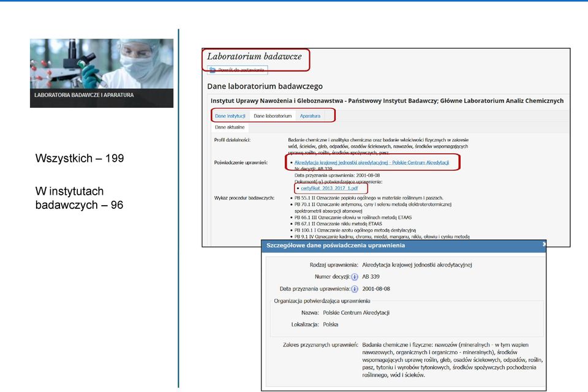Click the W instytutach badawczych – 96 text
The height and width of the screenshot is (392, 588).
pyautogui.click(x=79, y=198)
